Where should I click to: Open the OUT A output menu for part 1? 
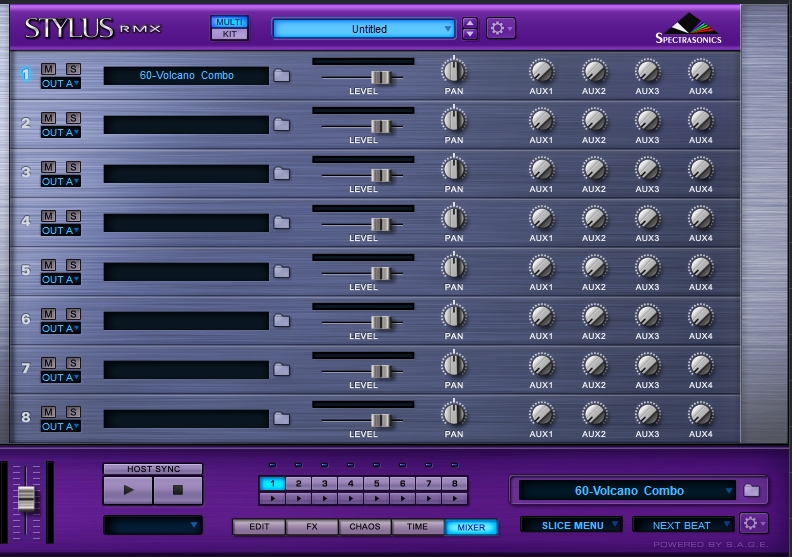(61, 83)
